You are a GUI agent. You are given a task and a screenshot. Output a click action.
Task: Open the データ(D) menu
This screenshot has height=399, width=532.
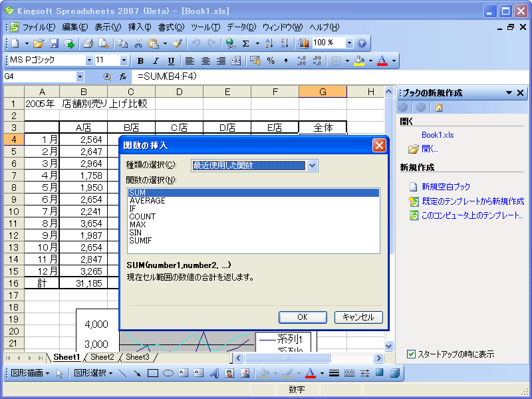click(241, 27)
